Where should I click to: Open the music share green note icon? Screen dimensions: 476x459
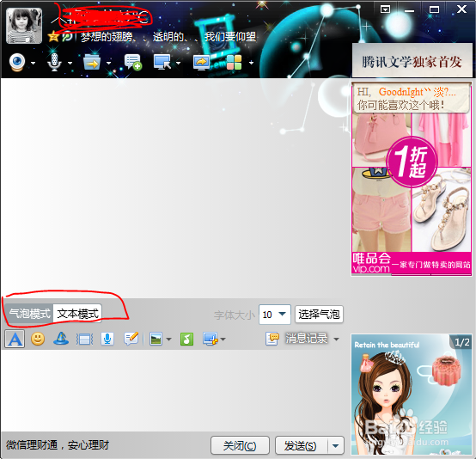click(186, 339)
